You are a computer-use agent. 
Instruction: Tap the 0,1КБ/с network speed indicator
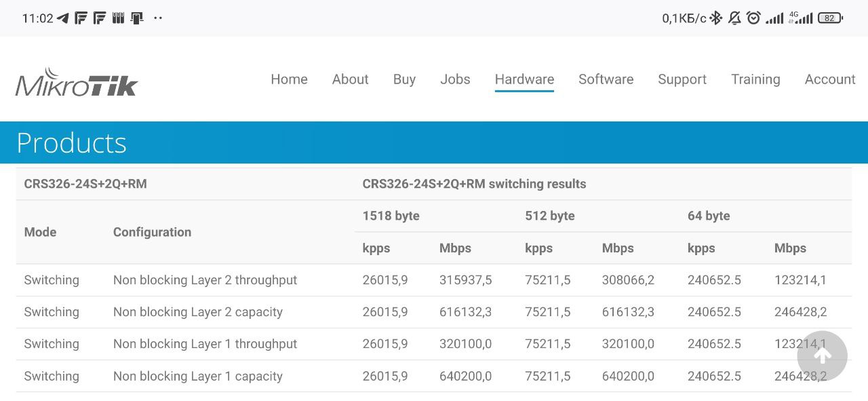coord(684,18)
